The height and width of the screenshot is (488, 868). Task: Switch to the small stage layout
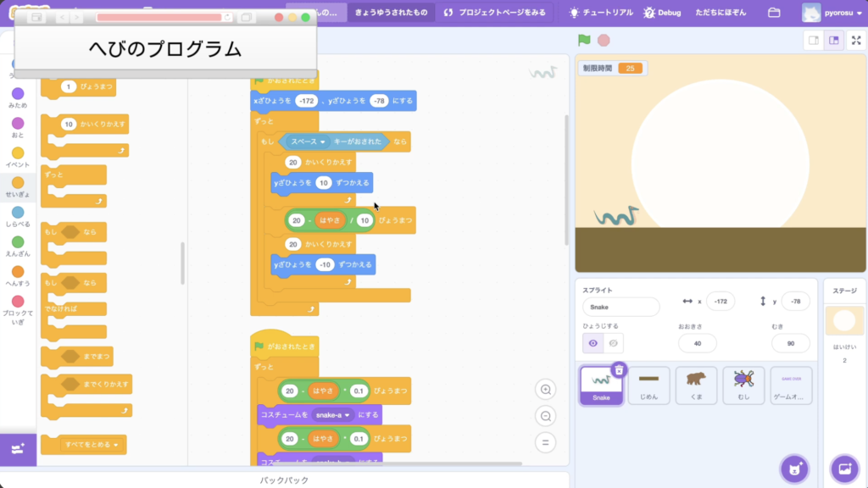(x=813, y=40)
